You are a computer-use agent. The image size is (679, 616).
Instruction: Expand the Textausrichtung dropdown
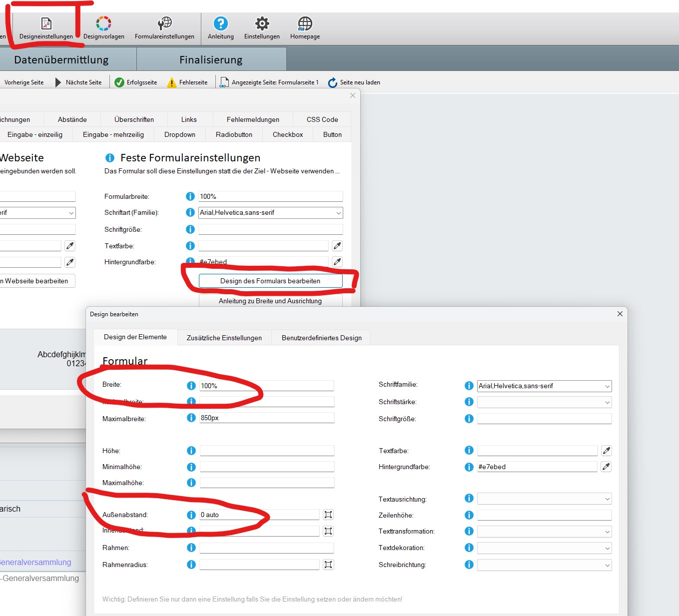607,499
